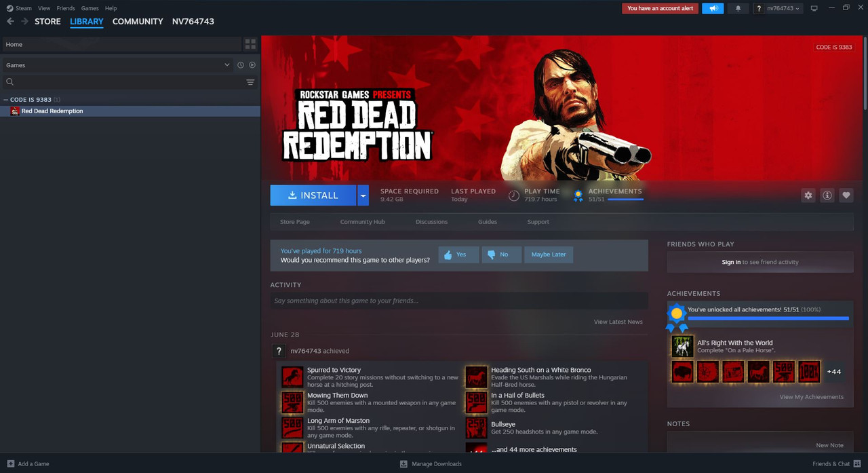Image resolution: width=868 pixels, height=473 pixels.
Task: Click the In a Hail of Bullets icon
Action: [x=476, y=402]
